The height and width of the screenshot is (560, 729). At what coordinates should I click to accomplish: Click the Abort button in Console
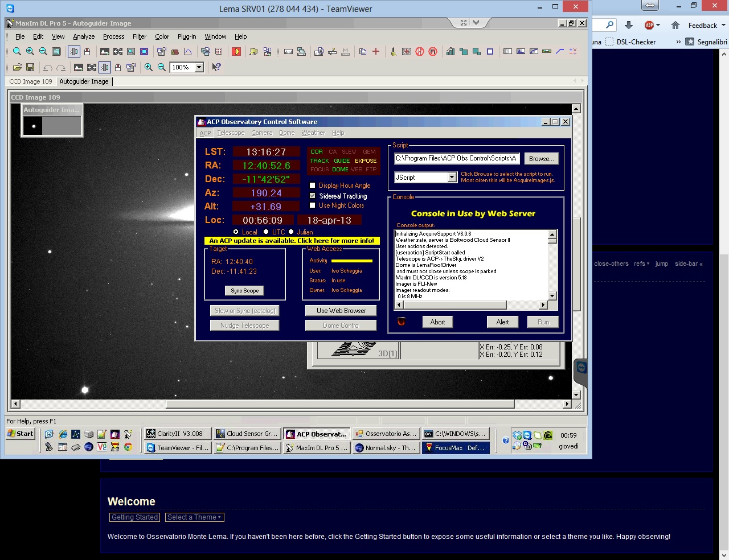pyautogui.click(x=437, y=322)
